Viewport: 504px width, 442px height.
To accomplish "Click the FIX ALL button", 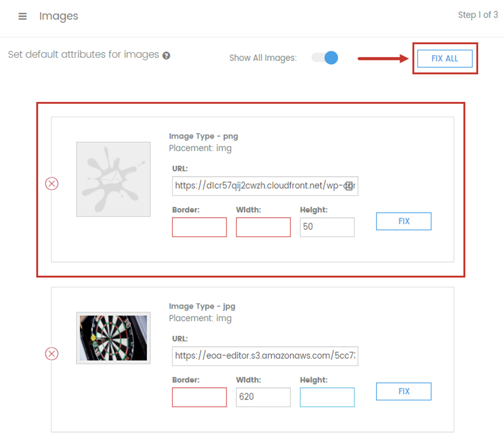I will (445, 58).
